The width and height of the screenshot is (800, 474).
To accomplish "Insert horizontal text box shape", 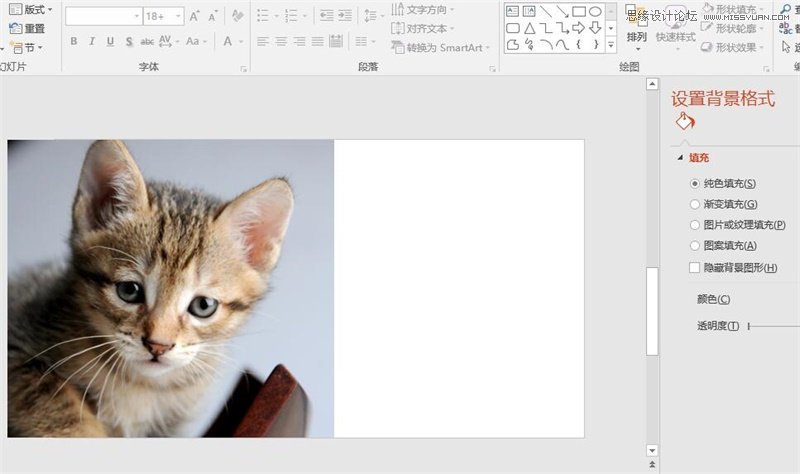I will (513, 11).
